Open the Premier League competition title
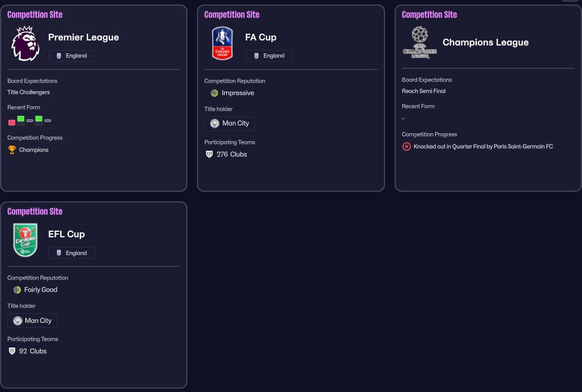582x392 pixels. (83, 37)
